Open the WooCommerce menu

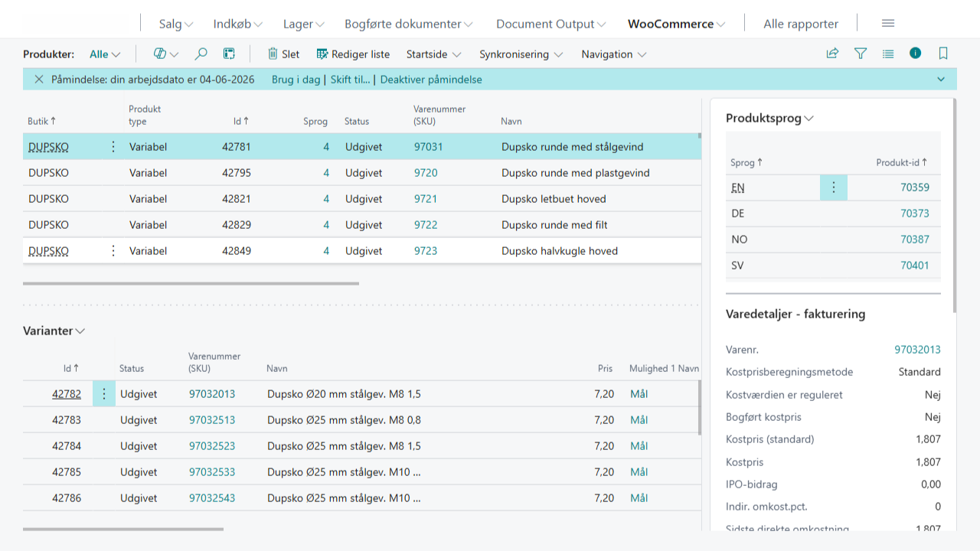(677, 24)
